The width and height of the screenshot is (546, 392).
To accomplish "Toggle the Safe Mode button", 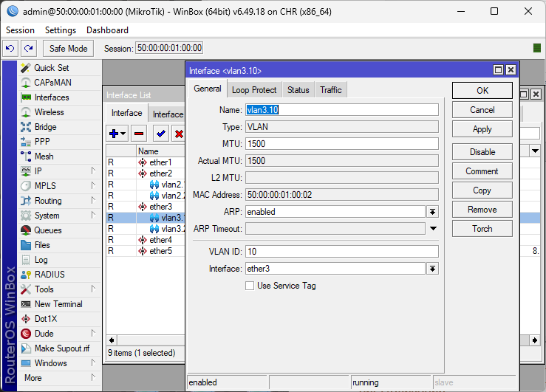I will pos(68,48).
